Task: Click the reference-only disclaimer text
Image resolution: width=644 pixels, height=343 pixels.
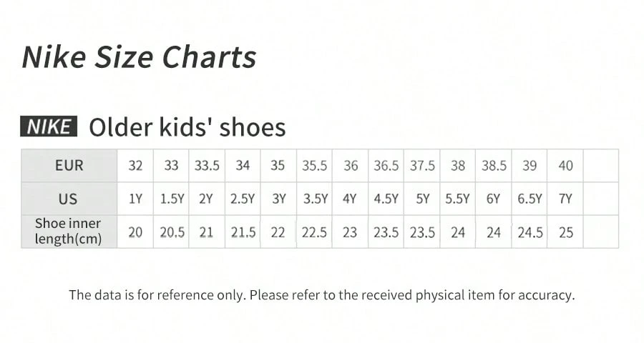Action: coord(321,294)
